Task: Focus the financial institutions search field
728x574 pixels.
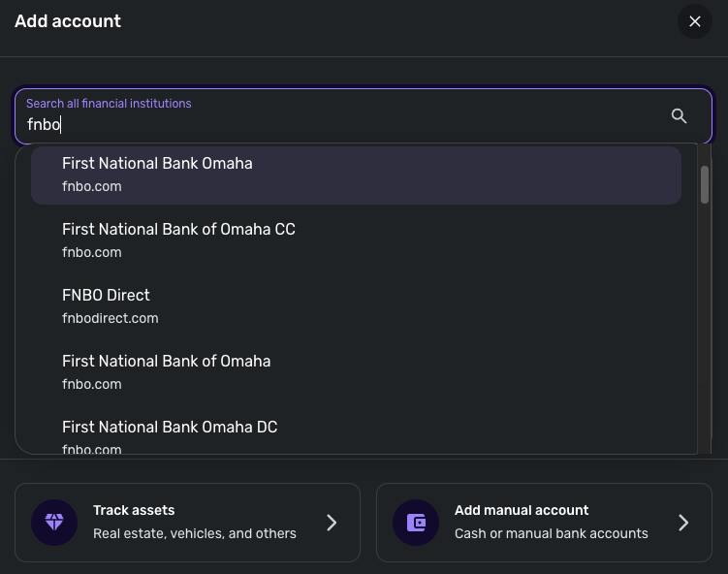Action: (x=339, y=125)
